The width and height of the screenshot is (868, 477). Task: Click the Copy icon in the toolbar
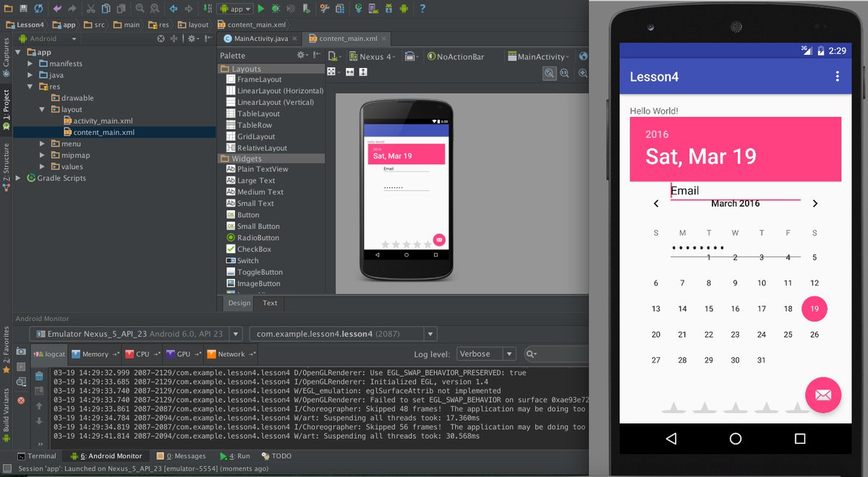coord(106,9)
